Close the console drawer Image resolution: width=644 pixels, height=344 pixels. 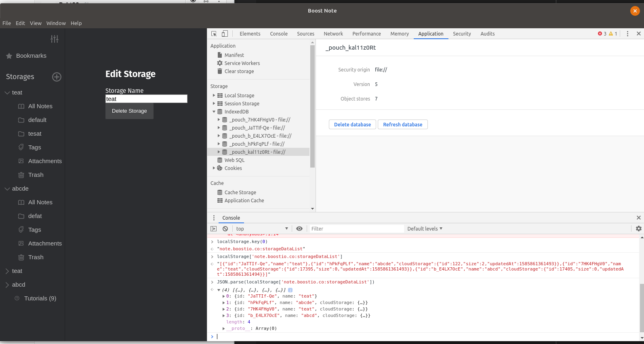tap(639, 218)
